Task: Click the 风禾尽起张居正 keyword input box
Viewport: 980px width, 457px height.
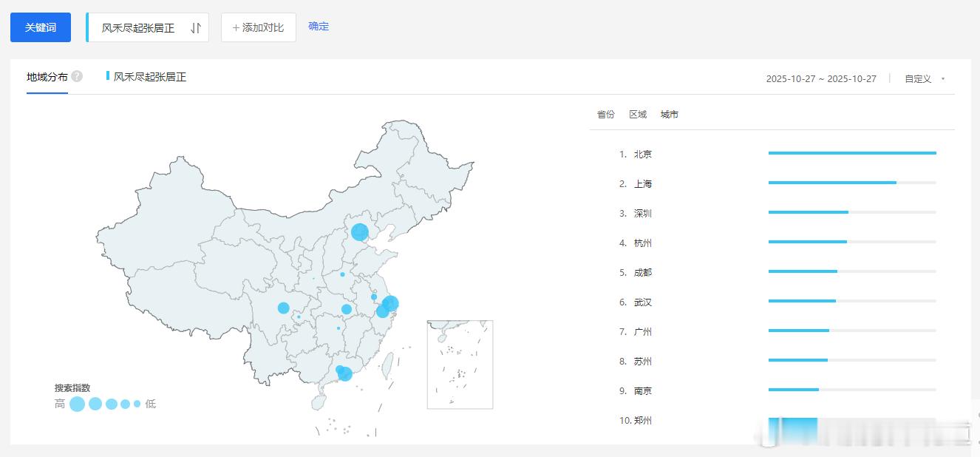Action: [x=147, y=27]
